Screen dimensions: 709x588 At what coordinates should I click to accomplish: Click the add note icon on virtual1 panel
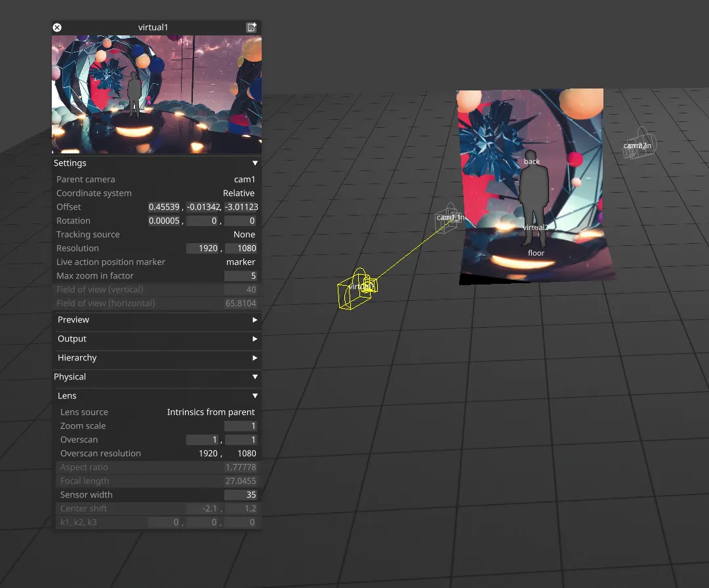coord(251,28)
